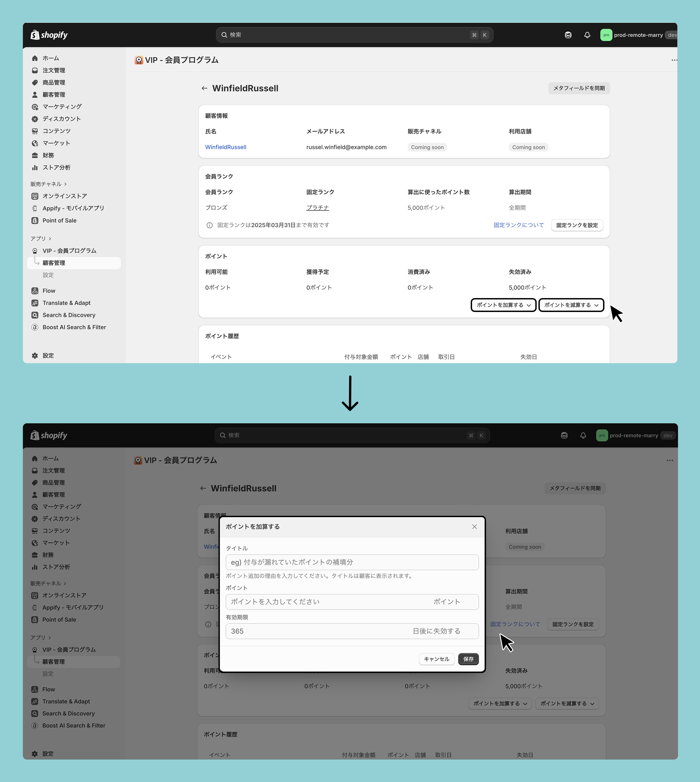Open the Flow app in sidebar
The height and width of the screenshot is (782, 700).
point(49,290)
